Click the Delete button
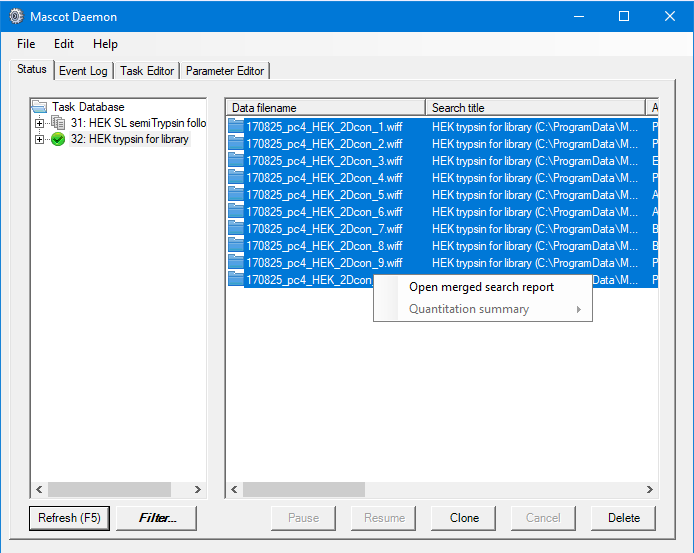The height and width of the screenshot is (553, 694). tap(624, 518)
